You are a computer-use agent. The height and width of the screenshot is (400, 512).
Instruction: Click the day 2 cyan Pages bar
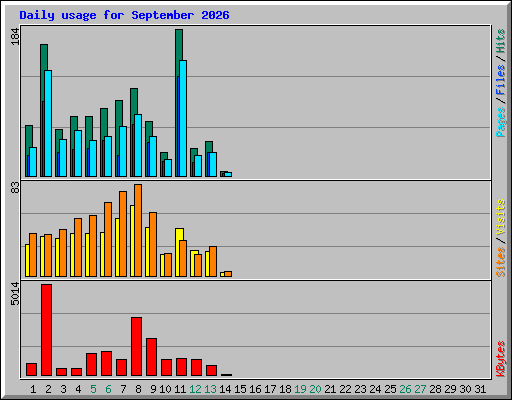pos(48,123)
